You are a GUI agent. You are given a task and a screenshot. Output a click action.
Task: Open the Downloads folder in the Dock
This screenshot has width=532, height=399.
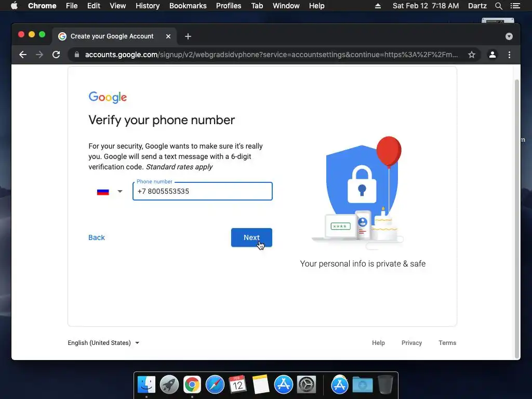click(362, 385)
